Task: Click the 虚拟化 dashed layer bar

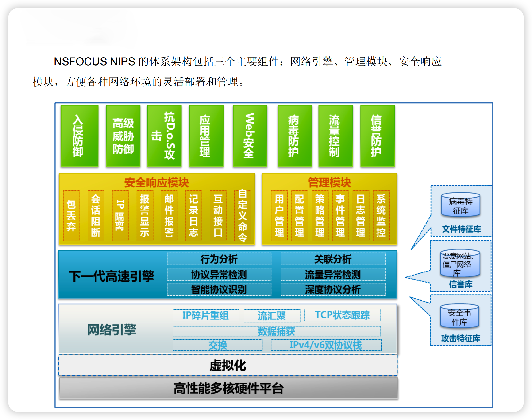Action: click(228, 366)
